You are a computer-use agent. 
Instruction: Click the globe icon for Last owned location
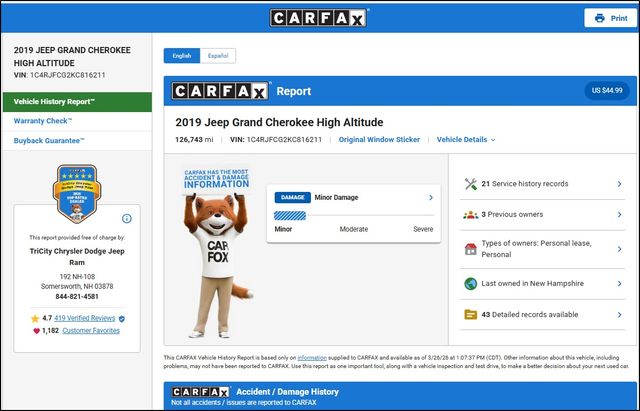pos(471,284)
